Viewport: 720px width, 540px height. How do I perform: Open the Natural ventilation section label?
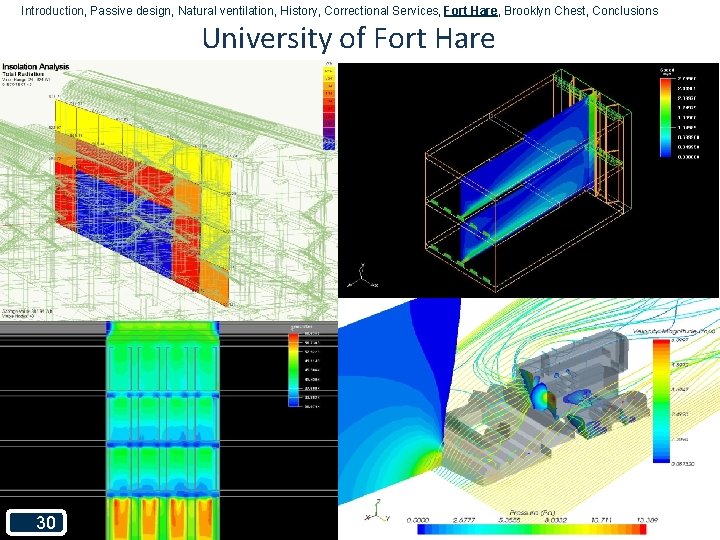pos(225,11)
